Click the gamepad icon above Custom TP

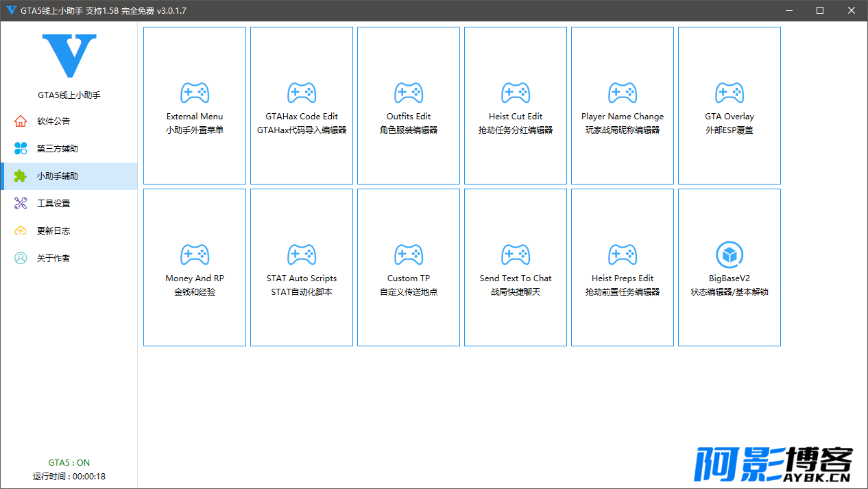409,254
